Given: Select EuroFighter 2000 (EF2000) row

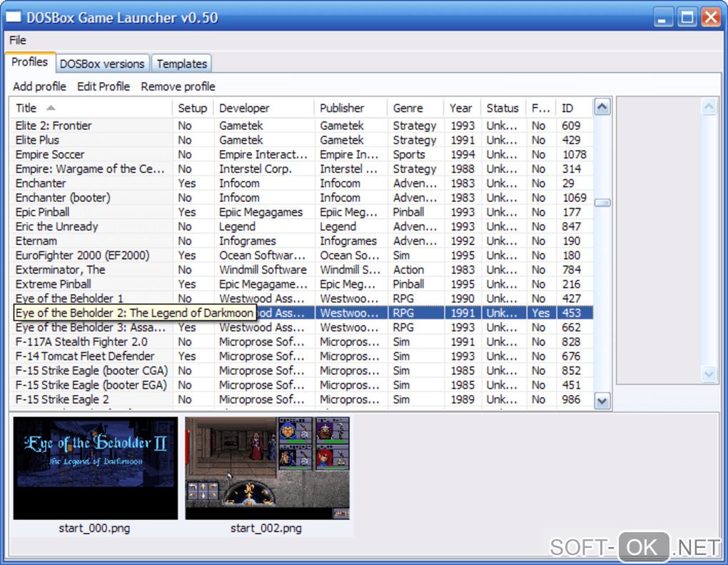Looking at the screenshot, I should [302, 255].
